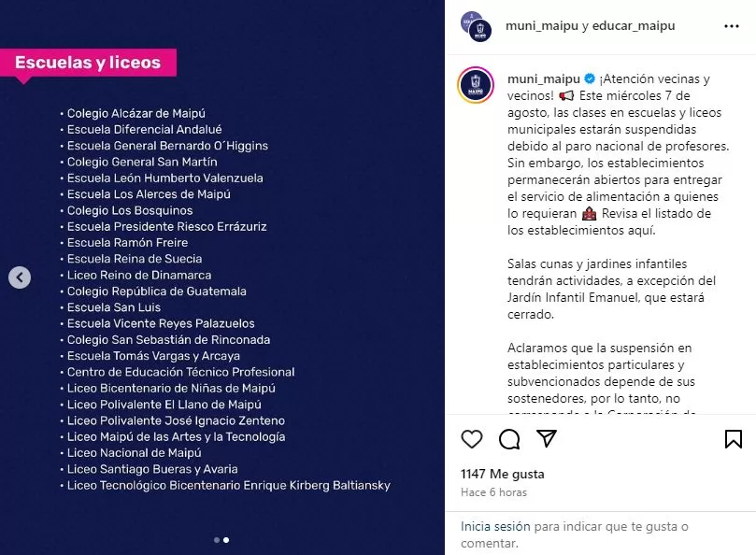
Task: Click "Colegio Alcázar de Maipú" in the image list
Action: 136,113
